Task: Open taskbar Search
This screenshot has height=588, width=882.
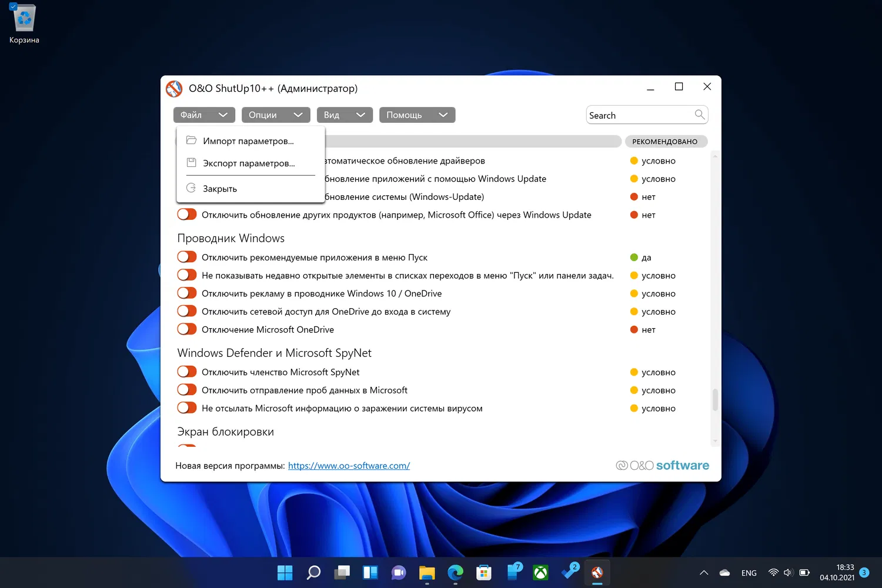Action: (313, 572)
